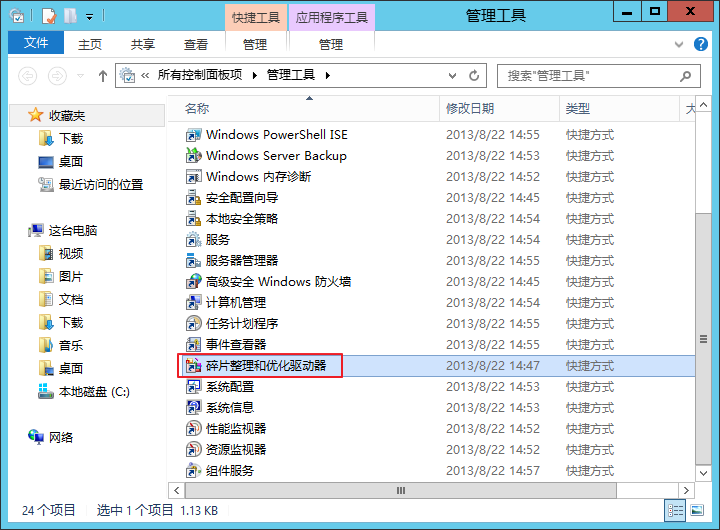Click the breadcrumb overflow double chevron

point(145,75)
